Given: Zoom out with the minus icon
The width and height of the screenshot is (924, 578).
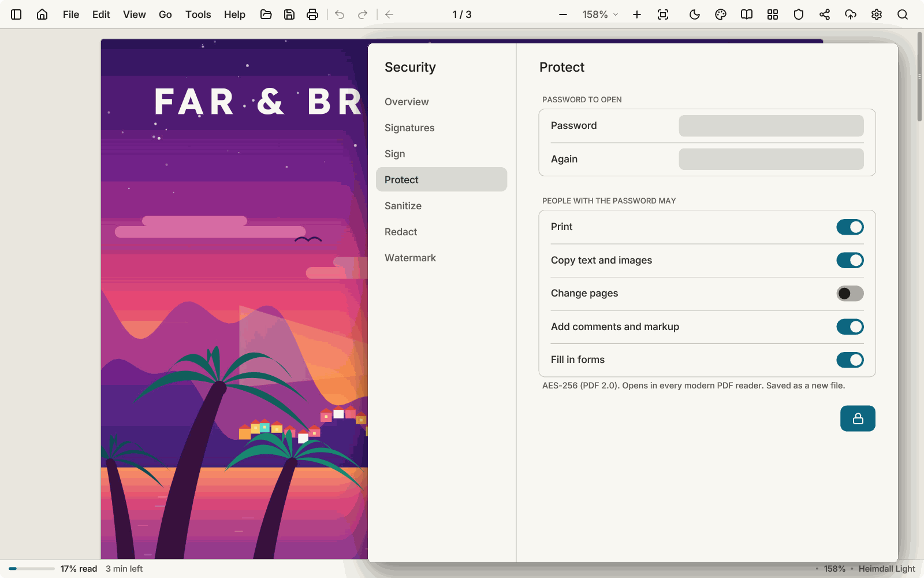Looking at the screenshot, I should pyautogui.click(x=563, y=14).
